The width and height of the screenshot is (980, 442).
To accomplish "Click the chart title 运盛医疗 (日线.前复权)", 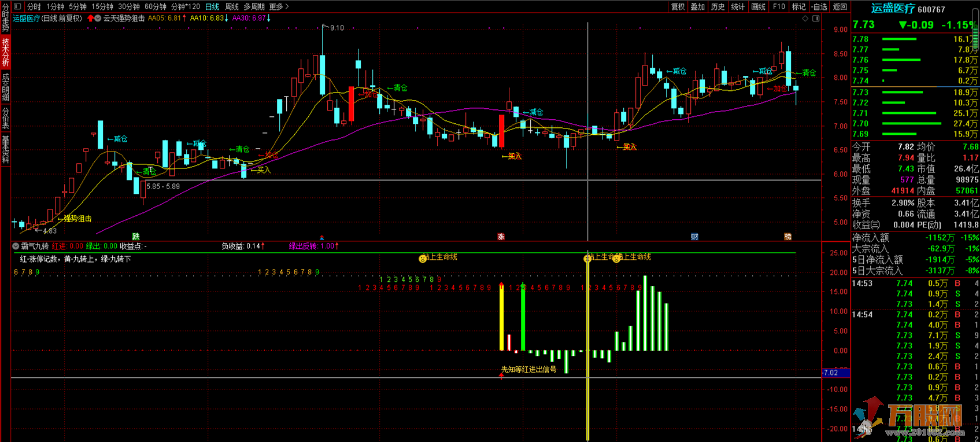I will click(47, 19).
